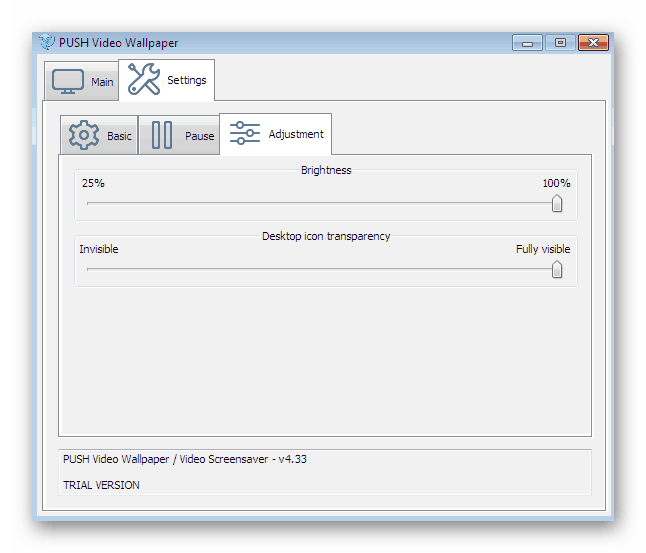
Task: Click the PUSH Video Wallpaper window title
Action: 118,43
